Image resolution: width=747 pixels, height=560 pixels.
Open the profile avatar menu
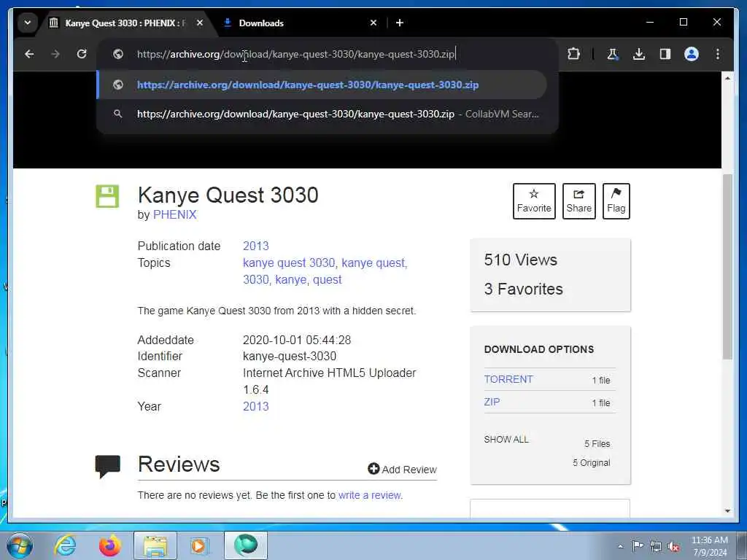tap(692, 54)
